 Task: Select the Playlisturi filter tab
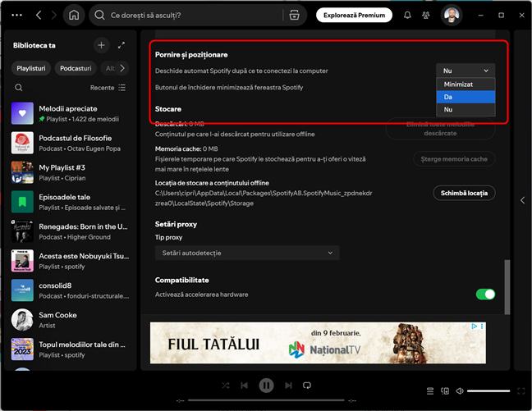tap(30, 68)
